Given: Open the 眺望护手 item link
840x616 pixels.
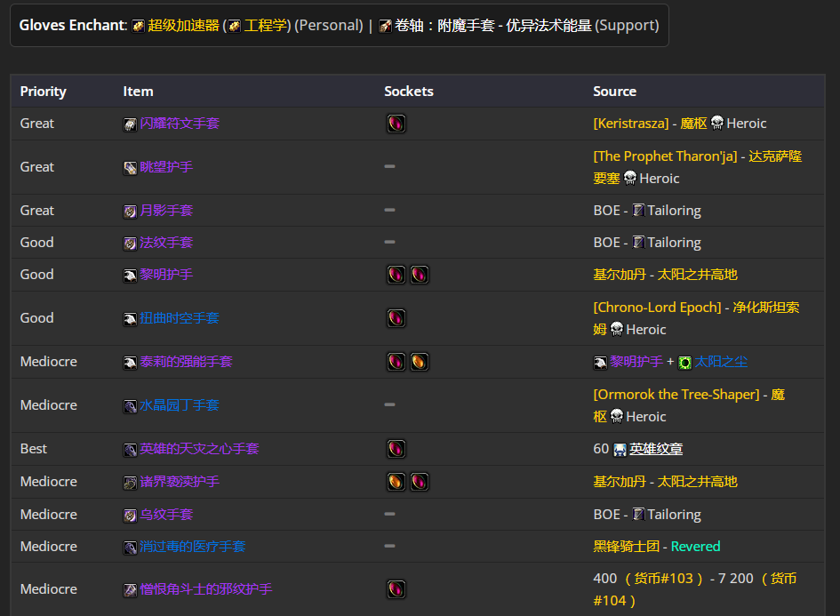Looking at the screenshot, I should click(166, 167).
